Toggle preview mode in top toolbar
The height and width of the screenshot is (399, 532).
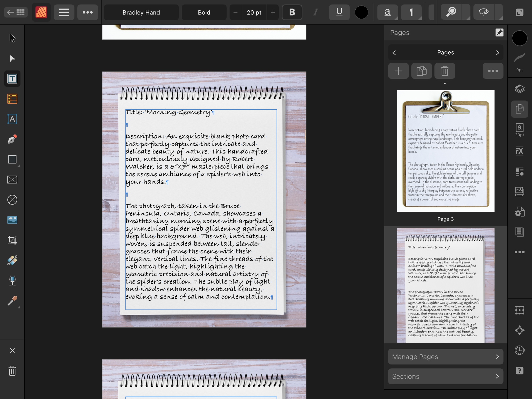point(484,12)
